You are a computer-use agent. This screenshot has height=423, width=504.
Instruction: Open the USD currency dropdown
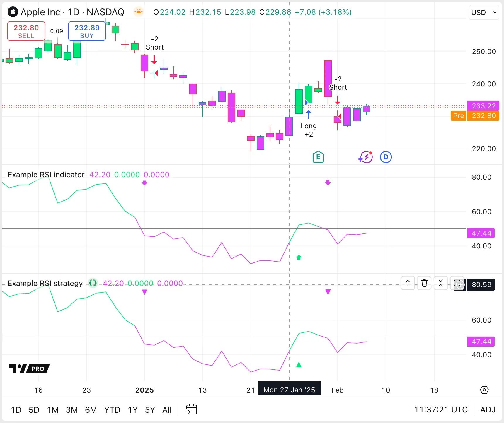pyautogui.click(x=484, y=12)
